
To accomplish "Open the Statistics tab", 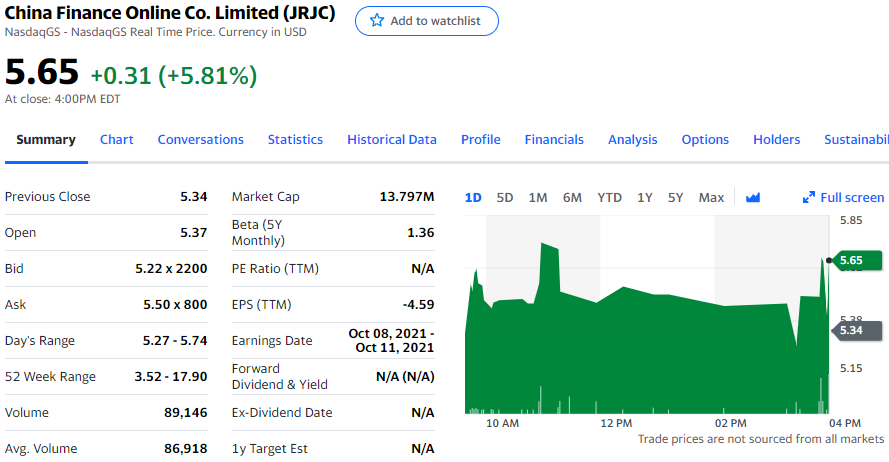I will [295, 139].
